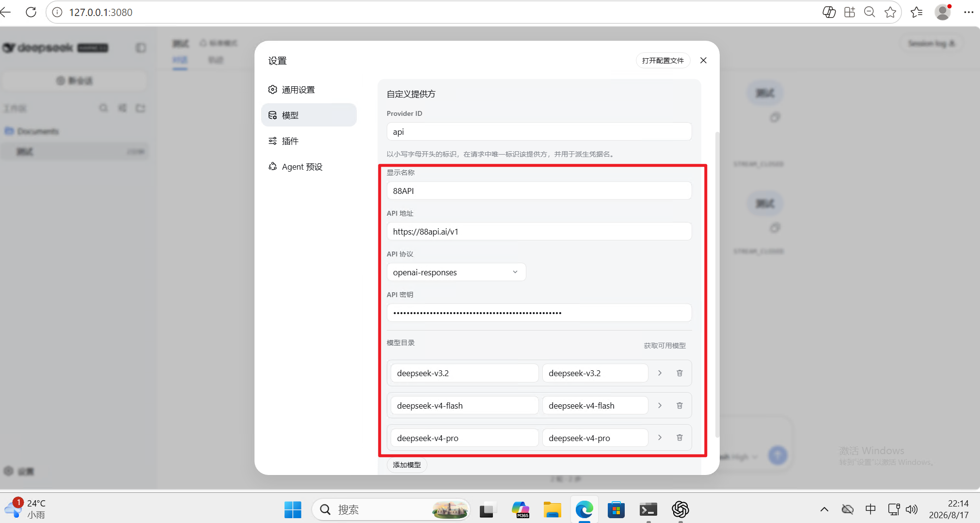The image size is (980, 523).
Task: Click the 获取可用模型 link
Action: (664, 346)
